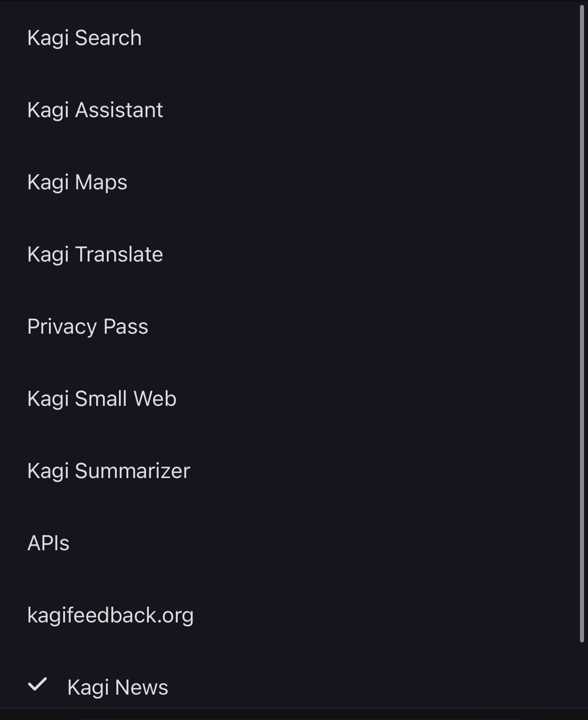Choose the Kagi Translate entry

(x=95, y=254)
